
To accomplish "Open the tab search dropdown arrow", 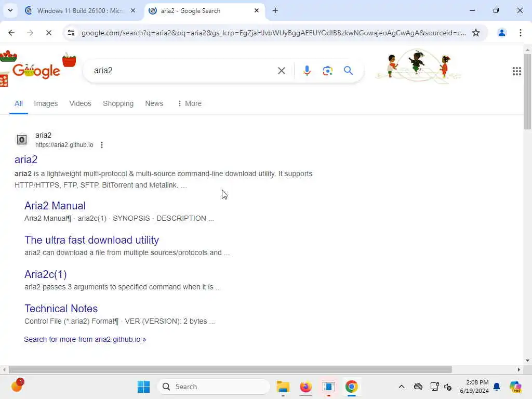I will pyautogui.click(x=10, y=10).
